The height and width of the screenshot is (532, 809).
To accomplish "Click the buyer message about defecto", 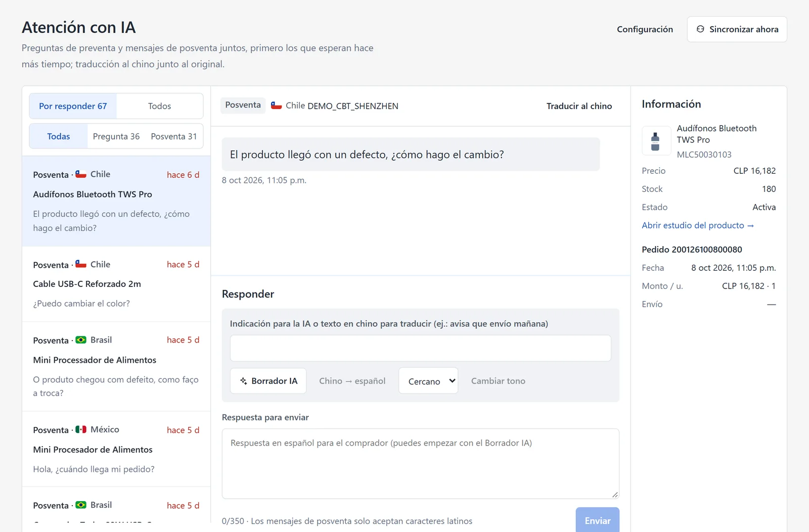I will [411, 155].
